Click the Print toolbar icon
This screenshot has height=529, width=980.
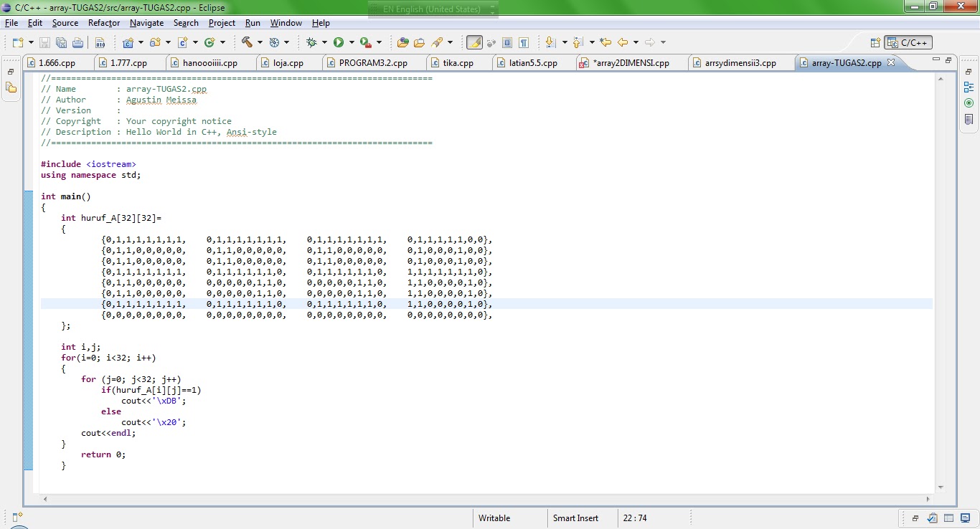click(77, 42)
